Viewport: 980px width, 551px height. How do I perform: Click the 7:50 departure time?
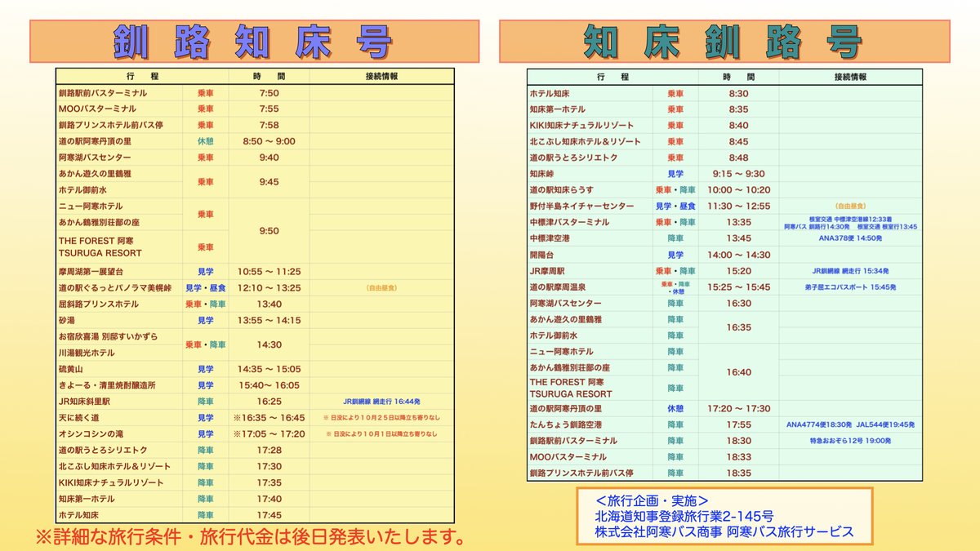coord(269,93)
